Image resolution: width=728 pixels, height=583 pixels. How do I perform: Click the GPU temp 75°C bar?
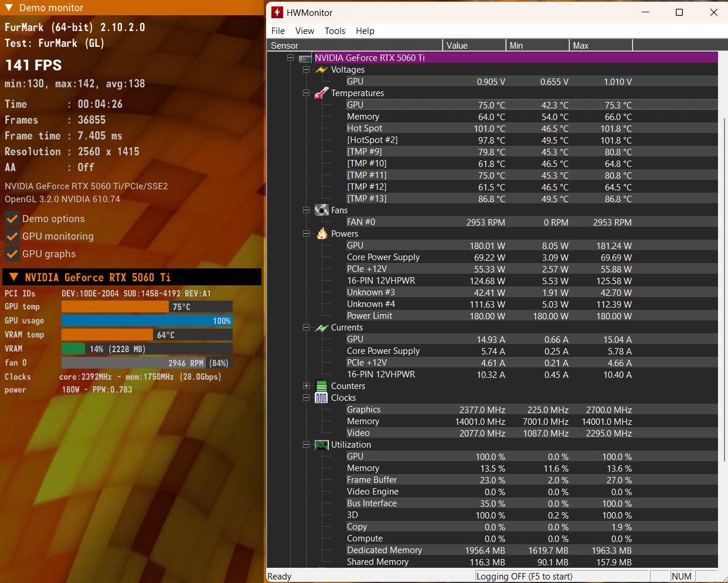click(147, 306)
